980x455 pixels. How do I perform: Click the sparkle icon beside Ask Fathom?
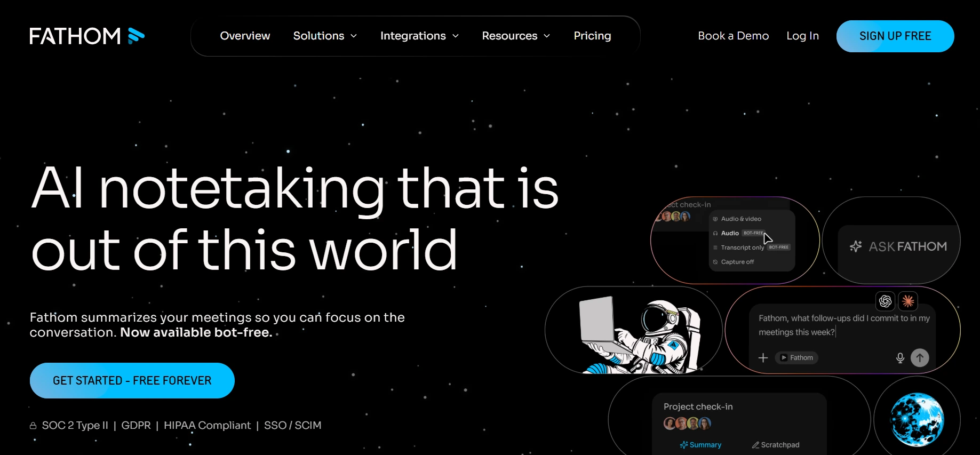(856, 246)
